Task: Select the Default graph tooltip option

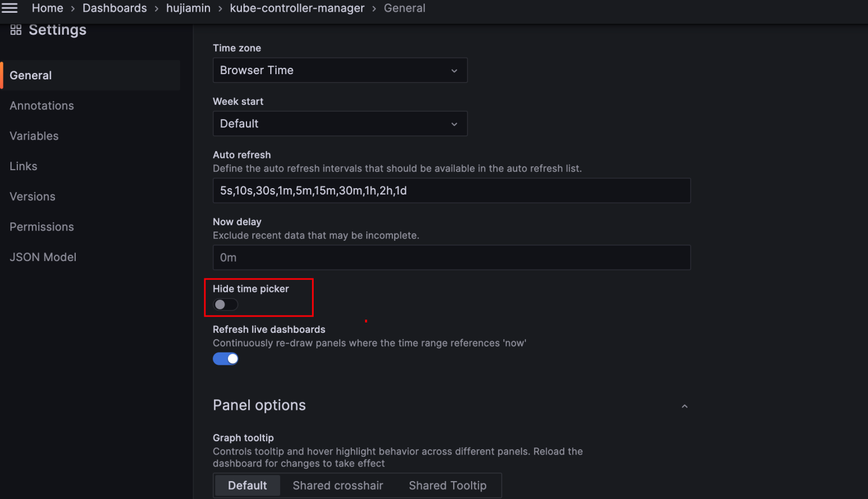Action: [x=247, y=486]
